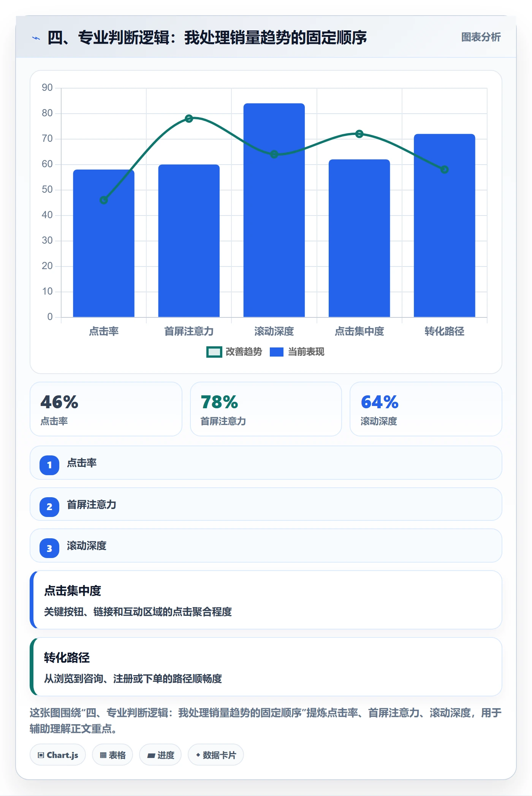
Task: Select the 滚动深度 bar in the chart
Action: click(x=274, y=210)
